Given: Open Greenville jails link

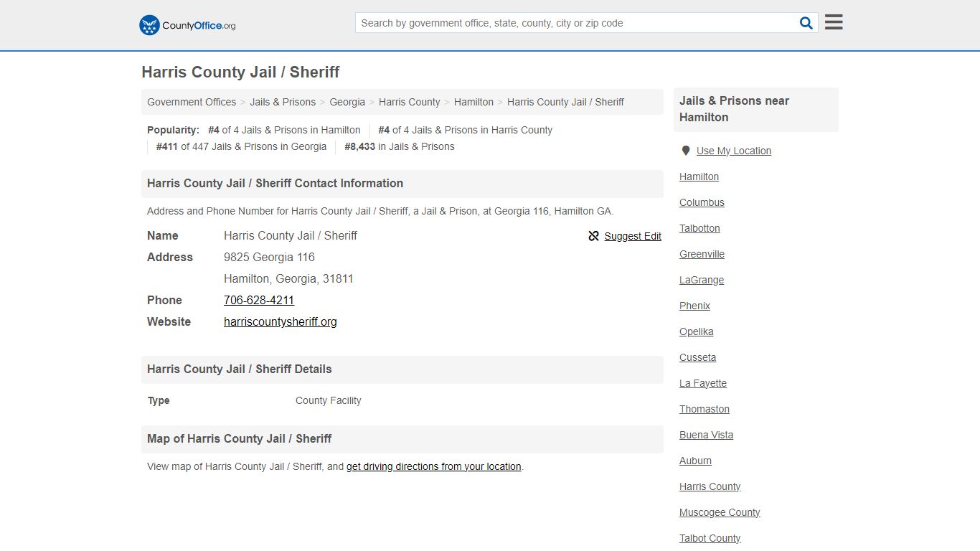Looking at the screenshot, I should [702, 254].
